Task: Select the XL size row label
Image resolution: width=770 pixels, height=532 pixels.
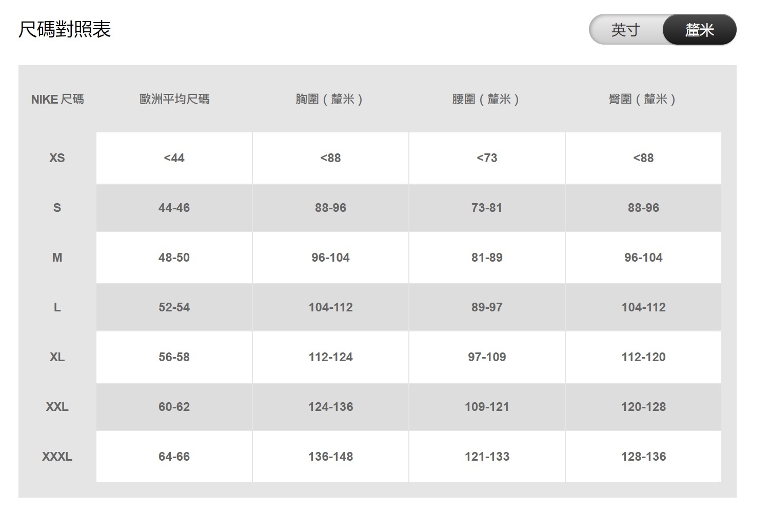Action: 57,357
